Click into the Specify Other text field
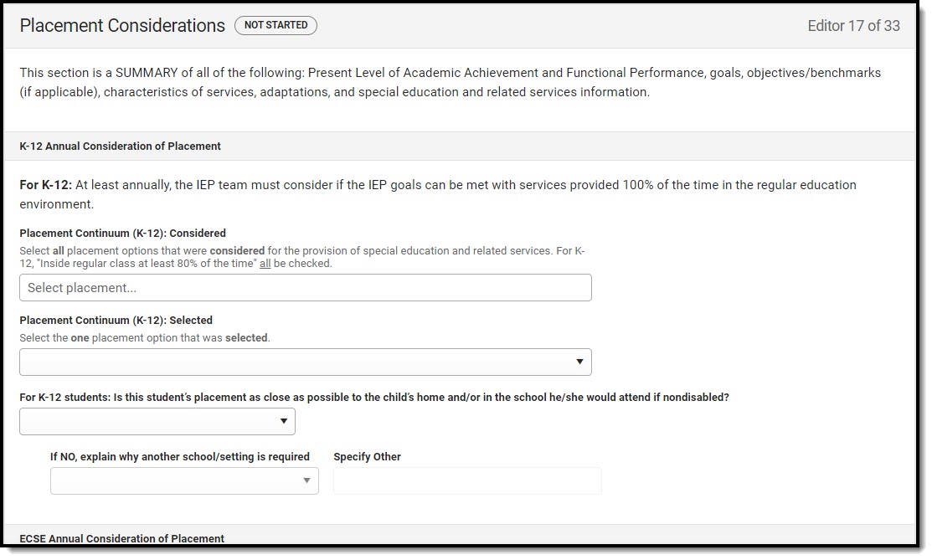The image size is (932, 560). tap(467, 480)
